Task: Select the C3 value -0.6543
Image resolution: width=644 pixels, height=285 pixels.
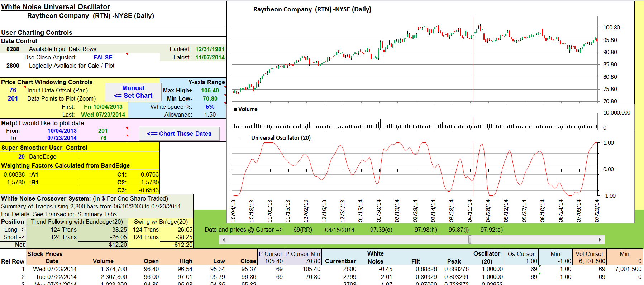Action: (148, 190)
